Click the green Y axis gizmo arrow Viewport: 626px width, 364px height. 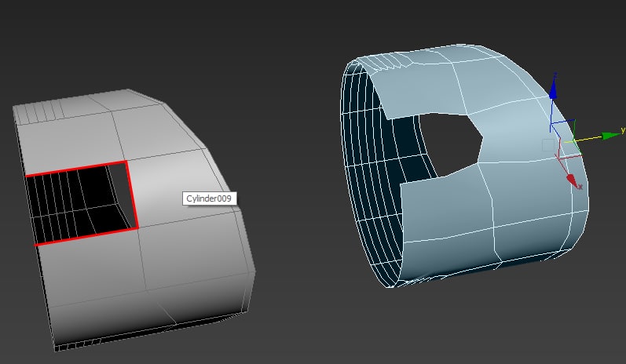(x=611, y=136)
